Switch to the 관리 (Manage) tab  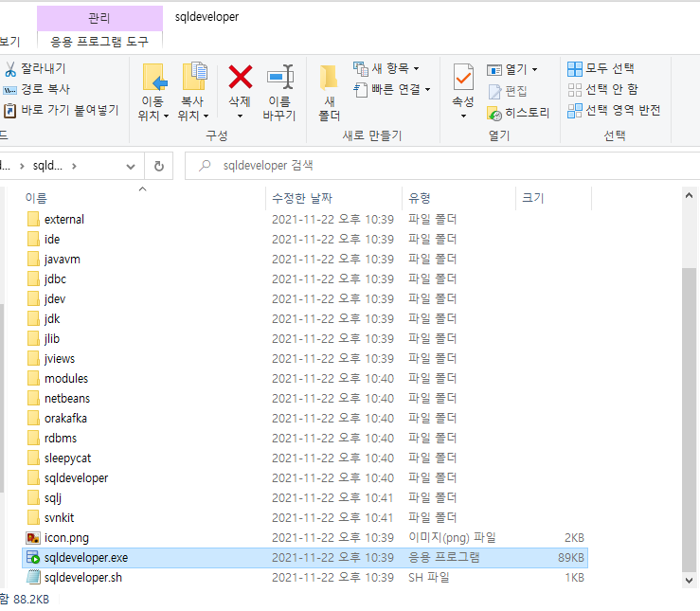(99, 18)
